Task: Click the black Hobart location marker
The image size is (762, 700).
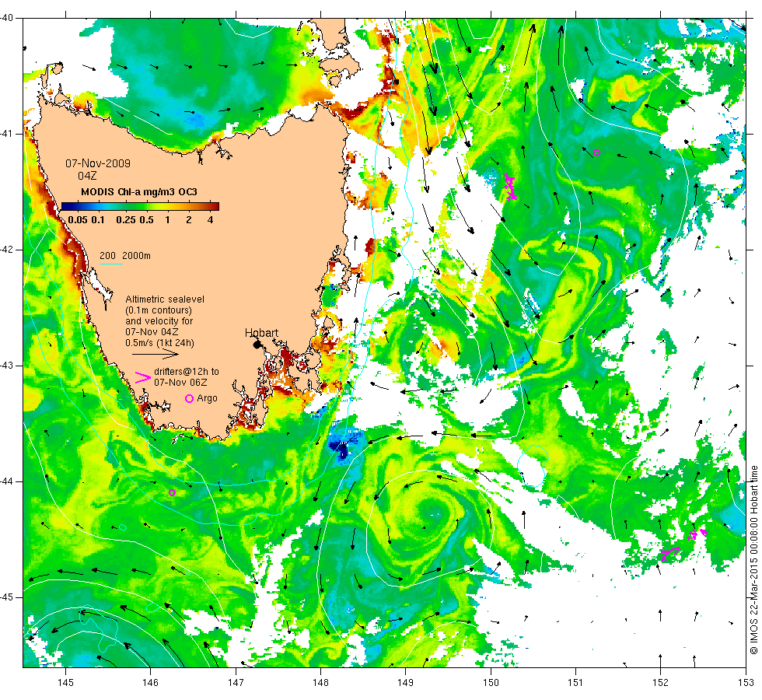Action: 257,344
